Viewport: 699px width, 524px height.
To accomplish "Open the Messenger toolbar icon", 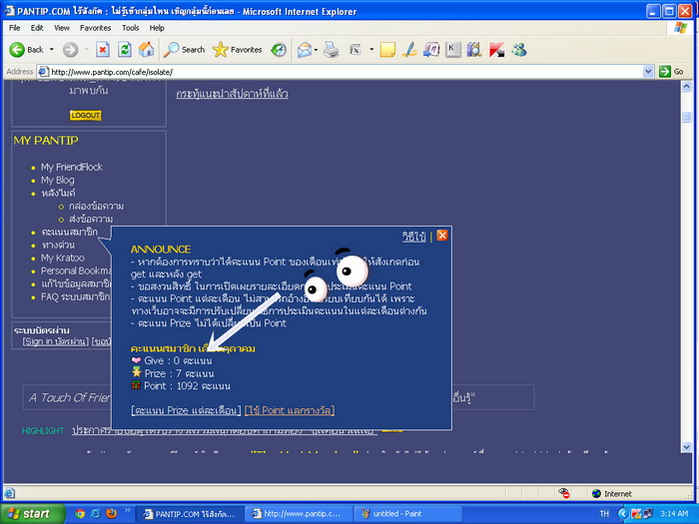I will [x=519, y=50].
